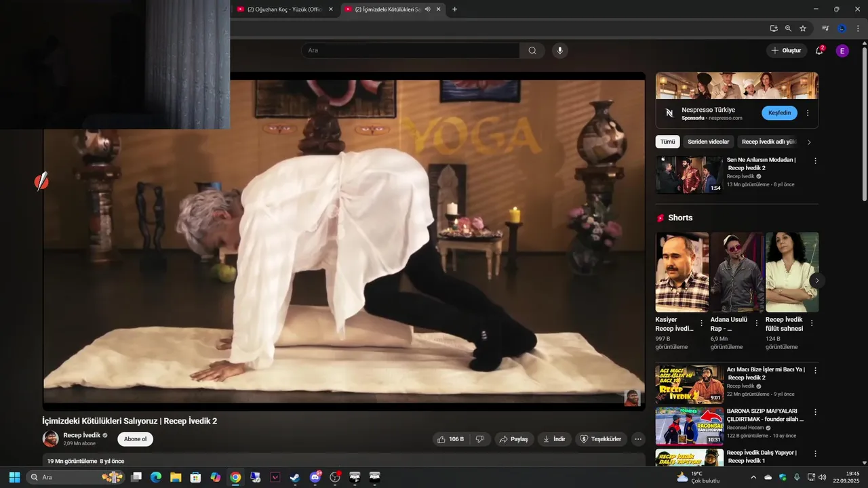Screen dimensions: 868x488
Task: Click the Teşekkürler button
Action: (601, 439)
